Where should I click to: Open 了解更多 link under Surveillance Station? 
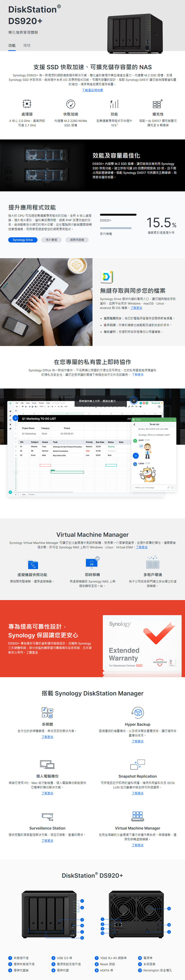point(47,840)
